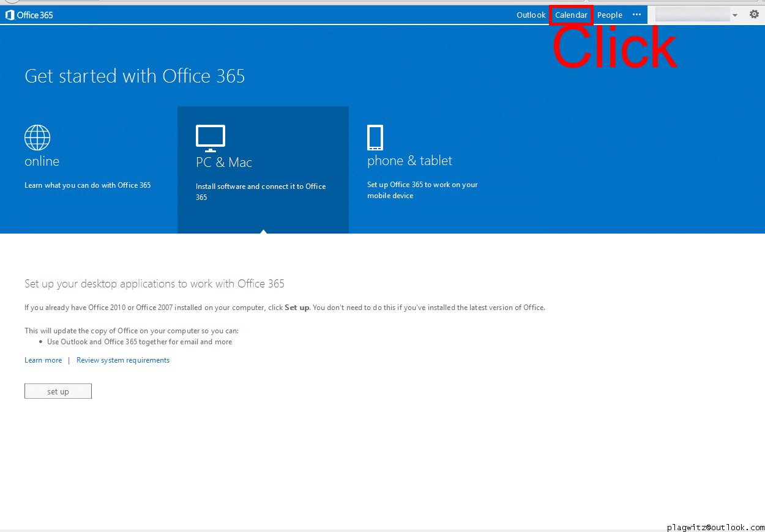Follow the Learn more link
This screenshot has height=532, width=765.
(43, 360)
